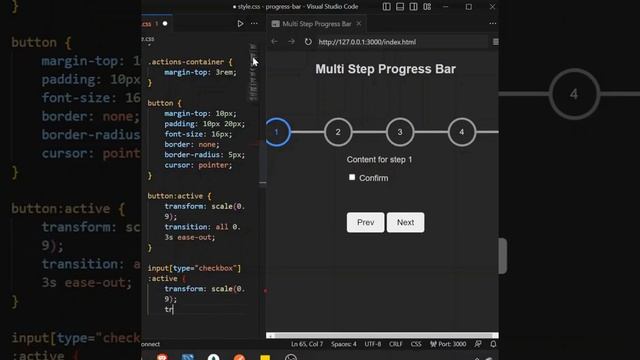640x360 pixels.
Task: Toggle the bottom panel layout icon
Action: point(400,7)
